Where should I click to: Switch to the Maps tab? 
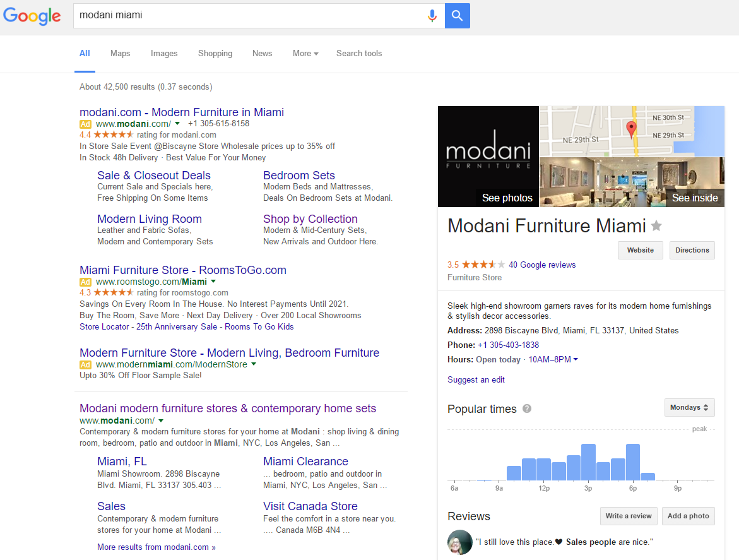pos(120,53)
